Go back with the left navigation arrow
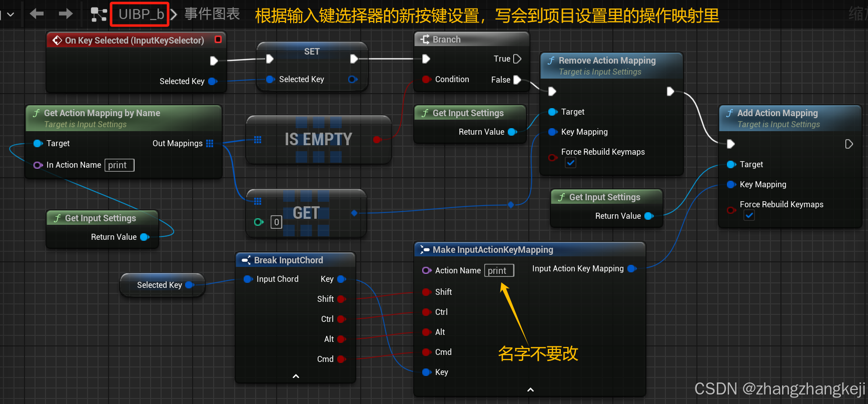868x404 pixels. tap(37, 14)
